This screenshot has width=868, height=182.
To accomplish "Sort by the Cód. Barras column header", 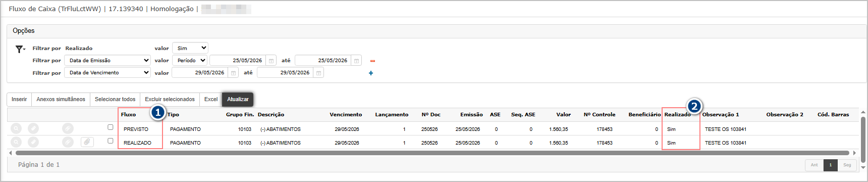I will tap(833, 115).
